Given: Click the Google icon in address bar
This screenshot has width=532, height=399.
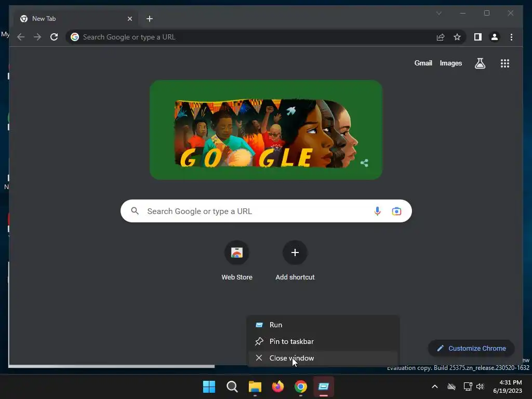Looking at the screenshot, I should pyautogui.click(x=75, y=37).
